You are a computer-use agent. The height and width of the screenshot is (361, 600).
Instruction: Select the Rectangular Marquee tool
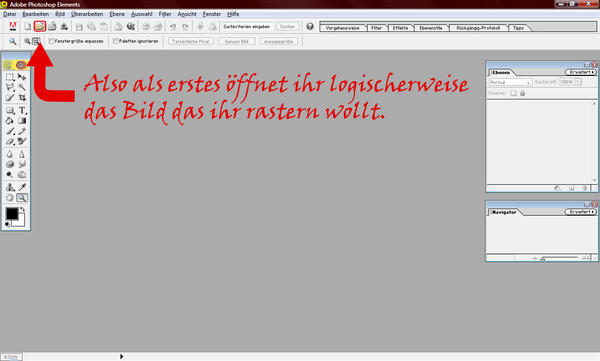pos(10,77)
